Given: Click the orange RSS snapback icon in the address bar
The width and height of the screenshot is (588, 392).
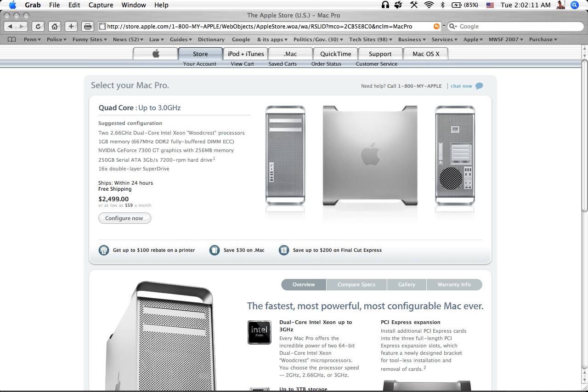Looking at the screenshot, I should [x=436, y=27].
